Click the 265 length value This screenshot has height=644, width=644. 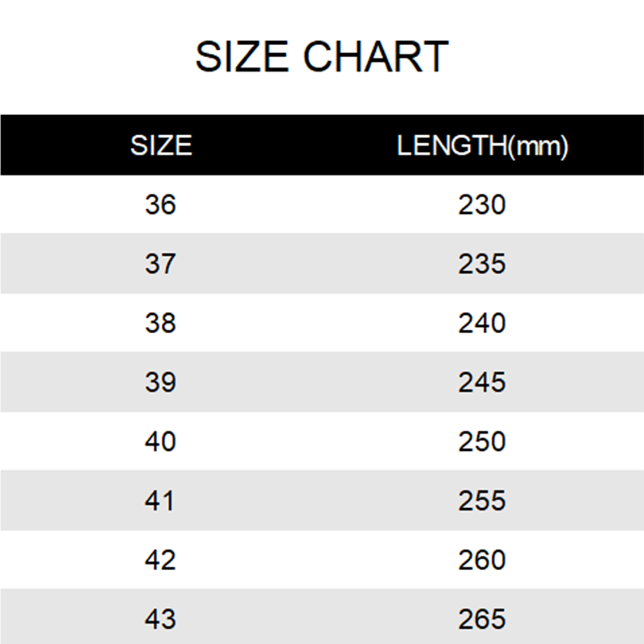point(482,619)
